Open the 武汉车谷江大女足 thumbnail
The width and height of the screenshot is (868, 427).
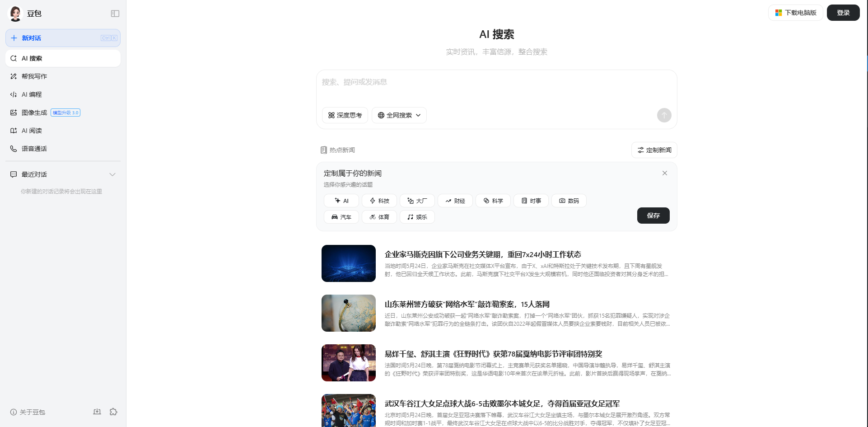tap(349, 410)
